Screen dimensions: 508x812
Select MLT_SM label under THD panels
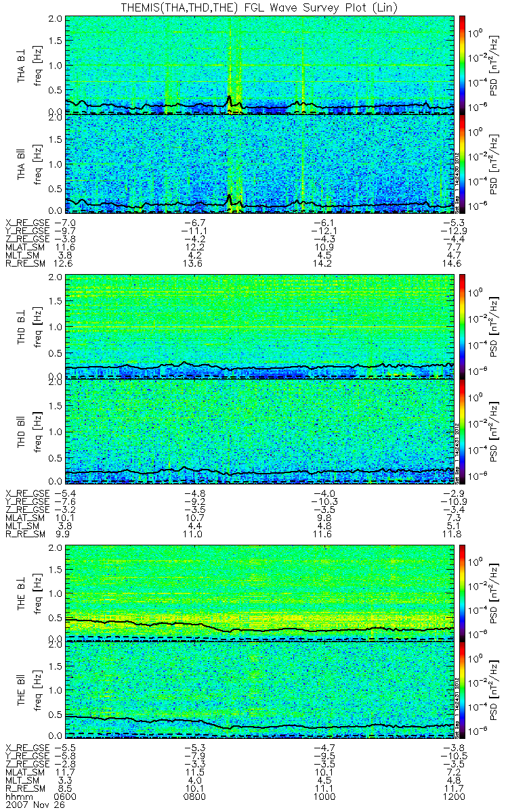point(22,525)
